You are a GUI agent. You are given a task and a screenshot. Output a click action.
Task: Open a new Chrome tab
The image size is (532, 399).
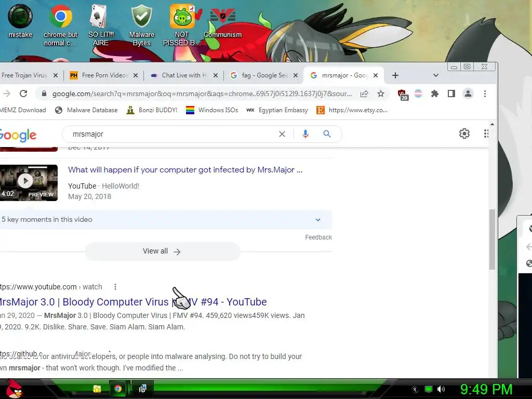(395, 75)
